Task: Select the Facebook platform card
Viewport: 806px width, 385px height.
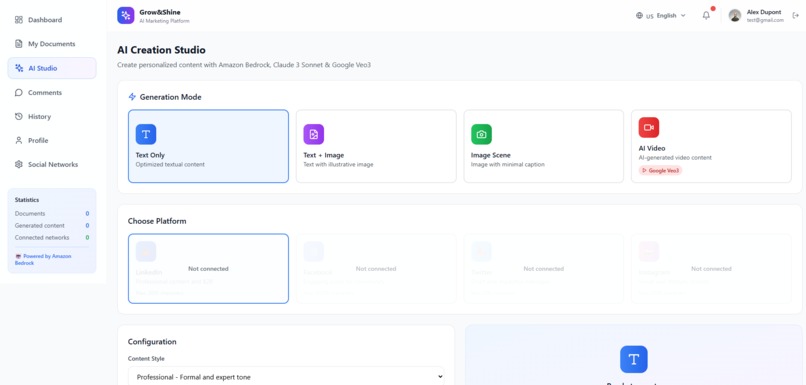Action: coord(376,269)
